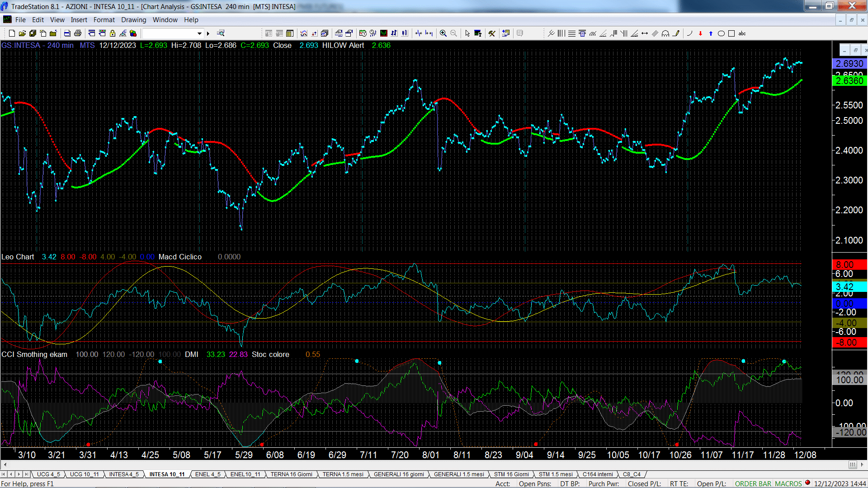868x488 pixels.
Task: Switch to the C164 interni tab
Action: [x=598, y=474]
